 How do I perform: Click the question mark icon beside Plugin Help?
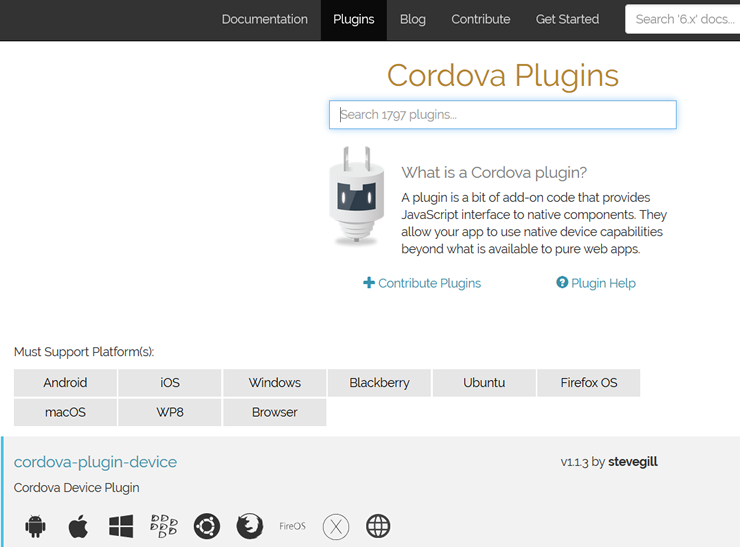click(x=562, y=282)
